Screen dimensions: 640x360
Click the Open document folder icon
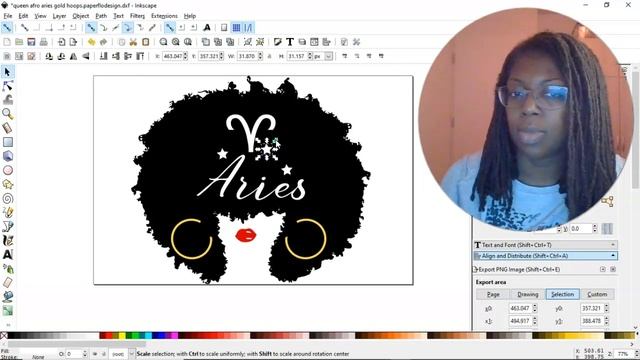[x=19, y=42]
